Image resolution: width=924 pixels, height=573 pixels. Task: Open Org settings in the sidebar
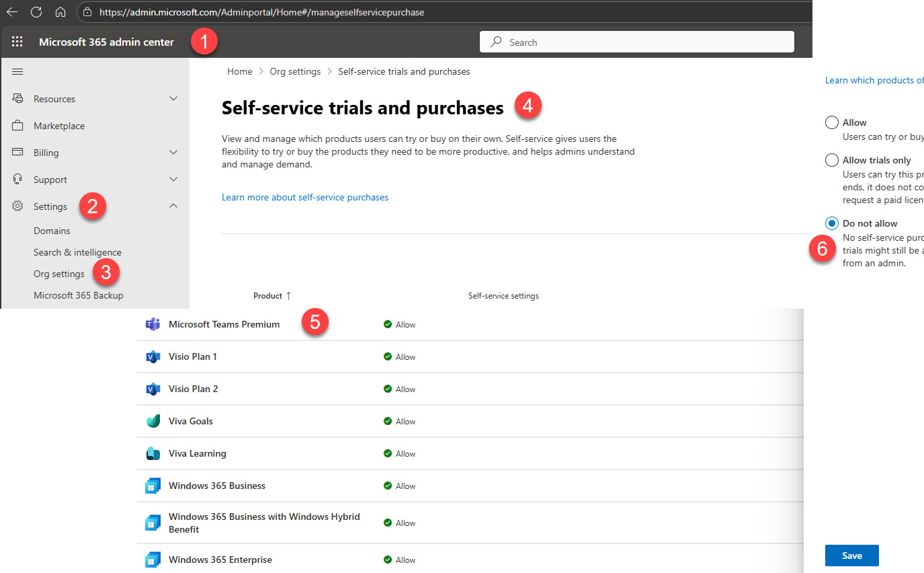tap(59, 274)
